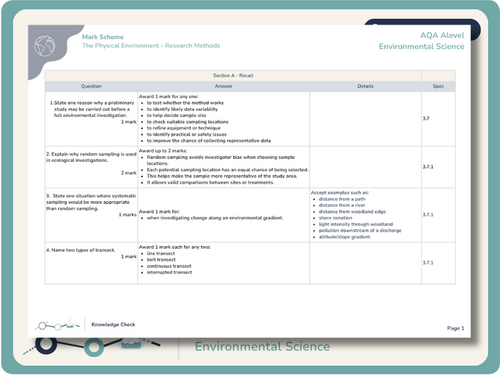The height and width of the screenshot is (375, 500).
Task: Select 'distance from a path' example
Action: [x=342, y=199]
